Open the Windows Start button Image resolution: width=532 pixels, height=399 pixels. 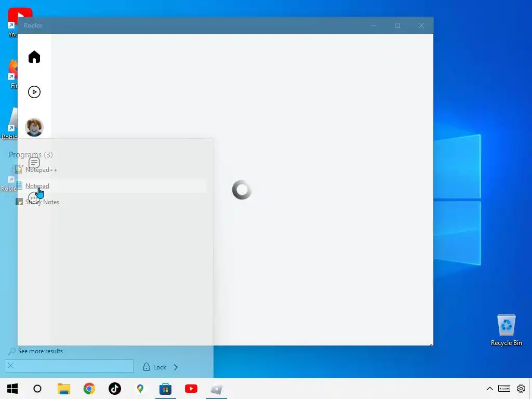point(12,389)
